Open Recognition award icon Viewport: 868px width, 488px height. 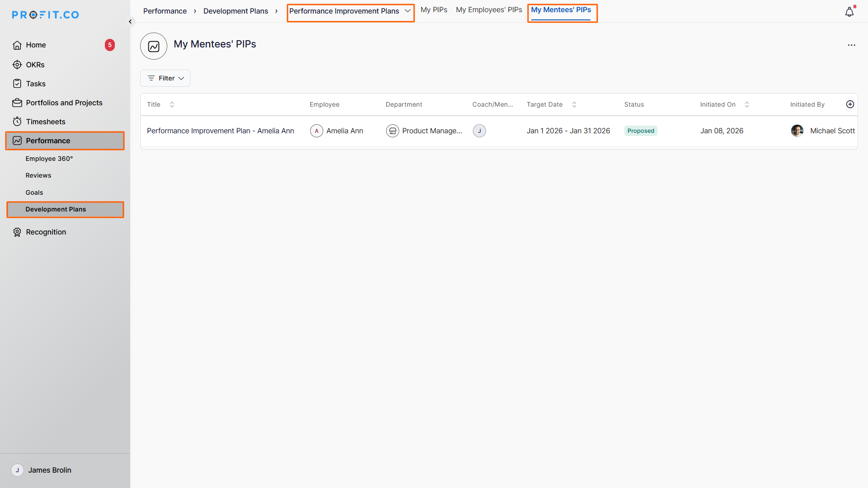pos(17,232)
